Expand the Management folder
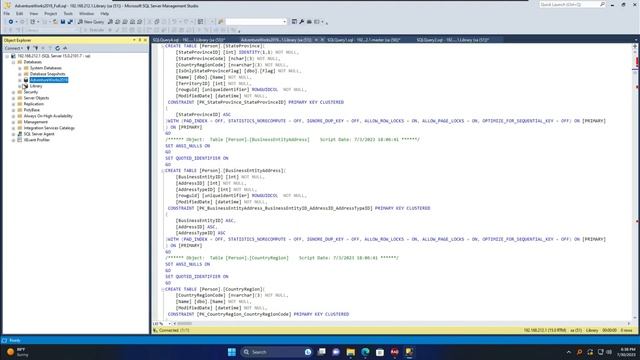This screenshot has height=360, width=640. [13, 122]
